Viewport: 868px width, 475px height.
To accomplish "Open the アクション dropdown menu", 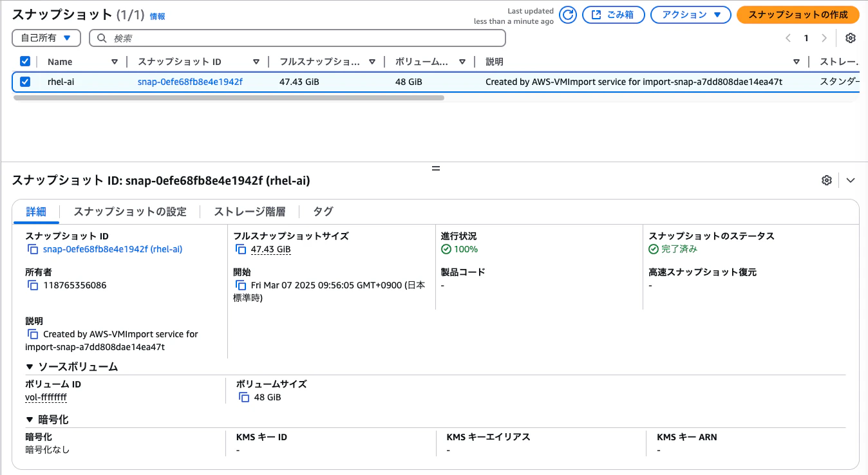I will pos(691,15).
